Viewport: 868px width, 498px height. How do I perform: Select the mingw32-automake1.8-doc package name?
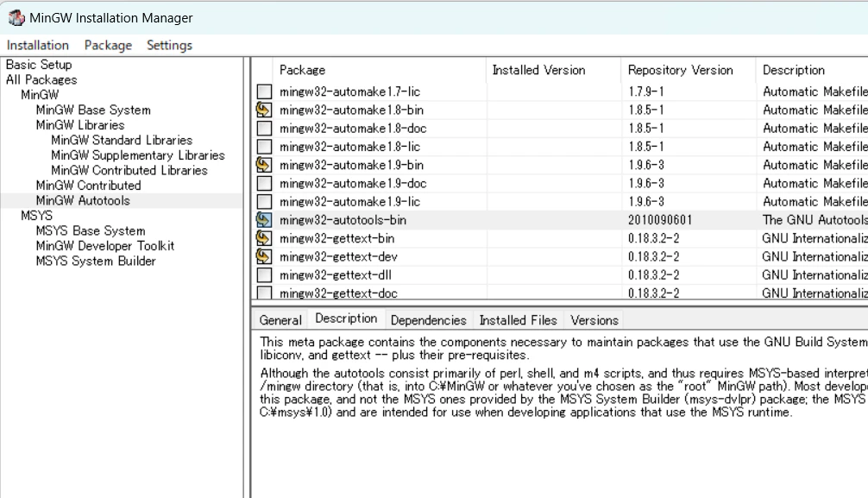click(x=353, y=128)
